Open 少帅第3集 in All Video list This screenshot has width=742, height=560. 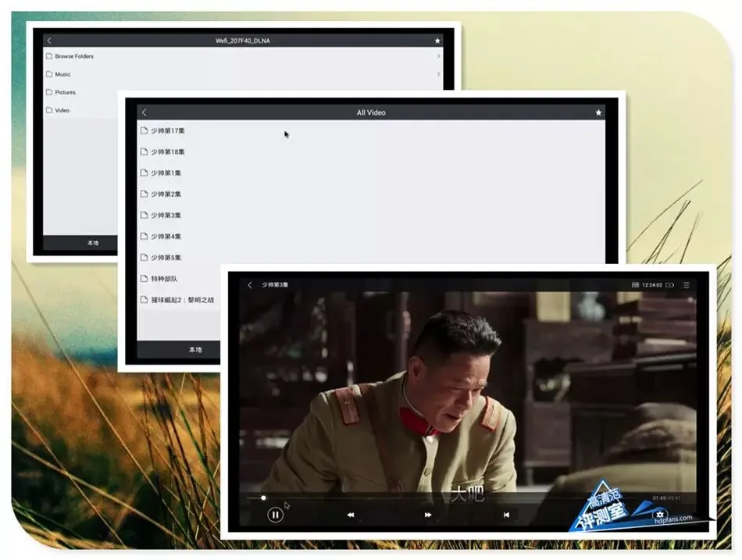(x=166, y=216)
